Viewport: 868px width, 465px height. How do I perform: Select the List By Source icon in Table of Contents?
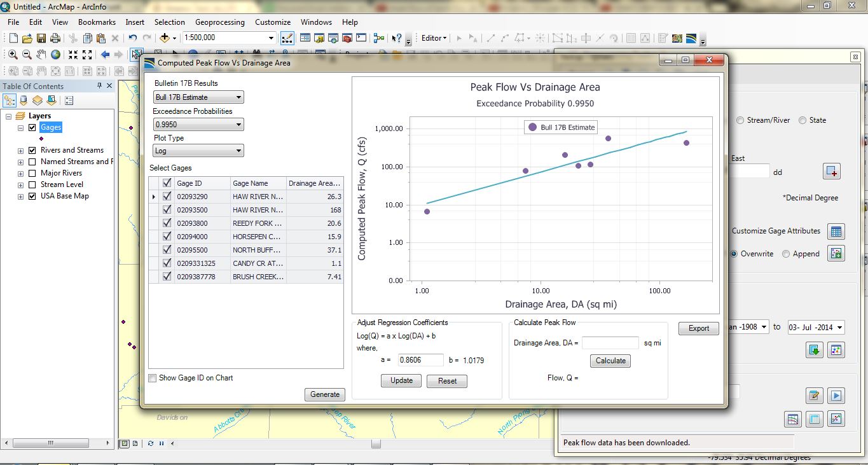pyautogui.click(x=24, y=100)
